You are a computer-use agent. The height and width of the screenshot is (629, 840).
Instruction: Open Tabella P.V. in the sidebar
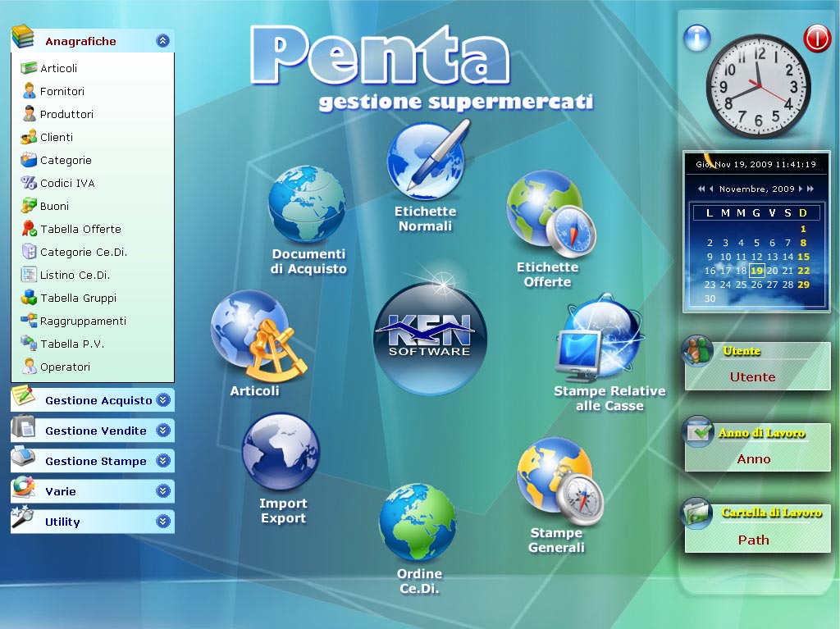click(72, 344)
